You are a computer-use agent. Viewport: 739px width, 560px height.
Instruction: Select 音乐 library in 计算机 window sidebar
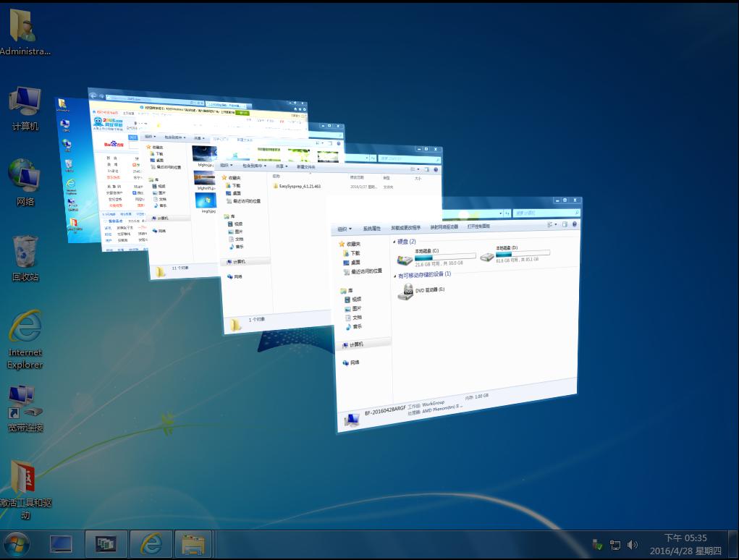(353, 326)
